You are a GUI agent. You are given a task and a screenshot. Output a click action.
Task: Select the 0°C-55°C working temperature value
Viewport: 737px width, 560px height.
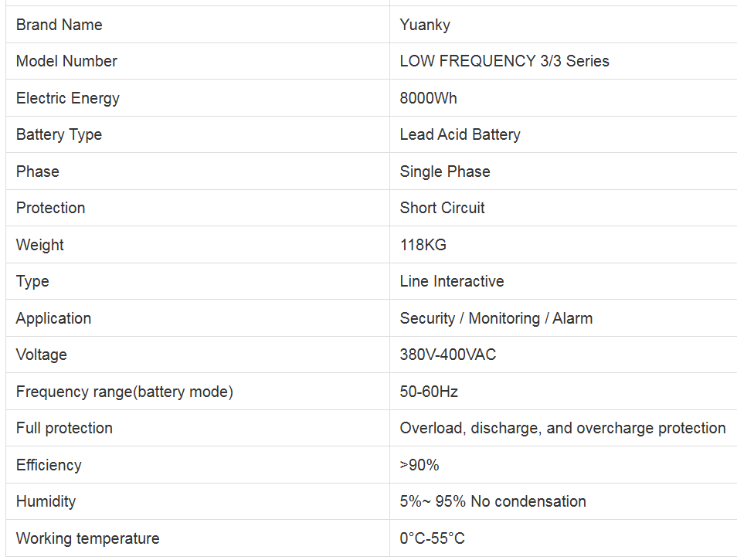[433, 538]
